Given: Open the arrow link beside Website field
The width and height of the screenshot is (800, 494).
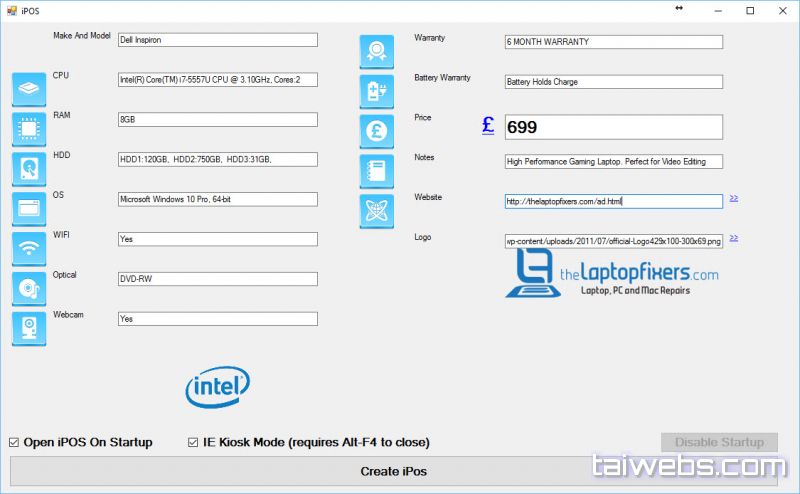Looking at the screenshot, I should (734, 198).
